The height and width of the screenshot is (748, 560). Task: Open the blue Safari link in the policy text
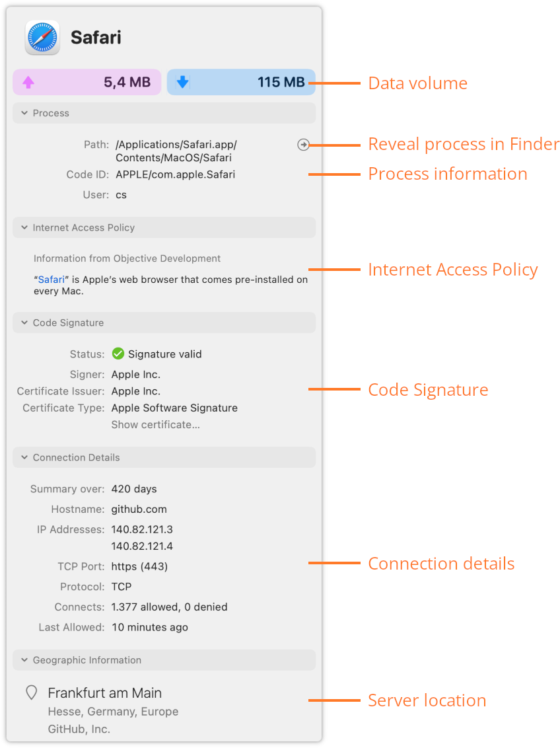pyautogui.click(x=51, y=280)
